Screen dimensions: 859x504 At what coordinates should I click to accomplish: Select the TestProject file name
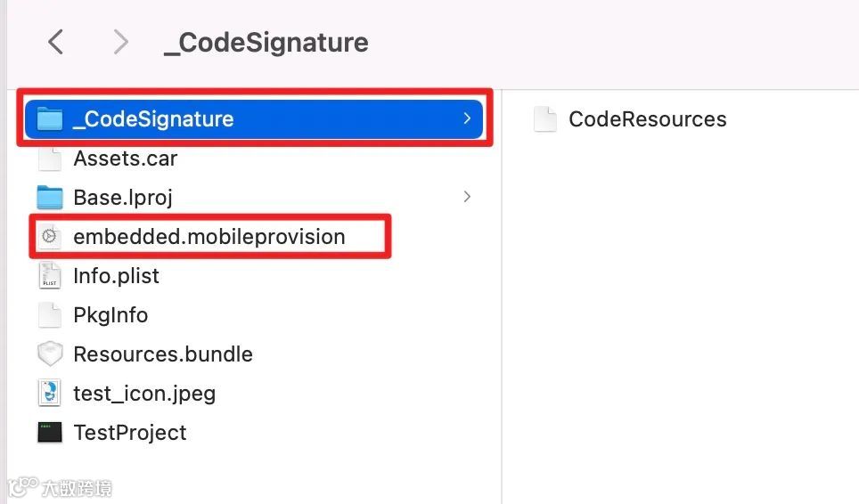click(x=130, y=433)
